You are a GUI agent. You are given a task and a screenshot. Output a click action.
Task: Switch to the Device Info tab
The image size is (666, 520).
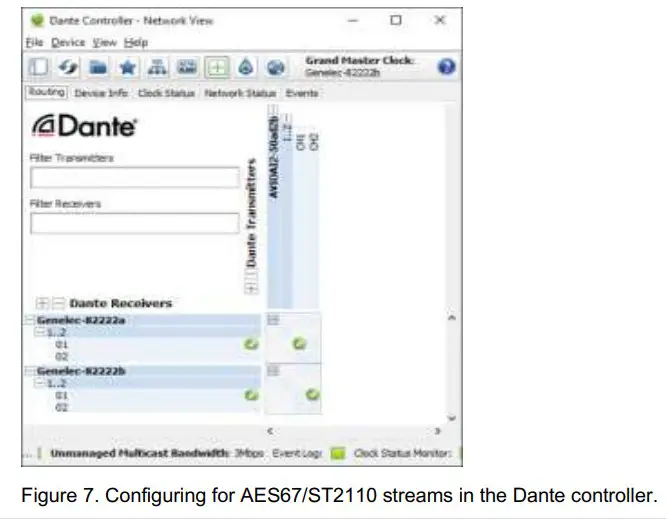tap(101, 93)
